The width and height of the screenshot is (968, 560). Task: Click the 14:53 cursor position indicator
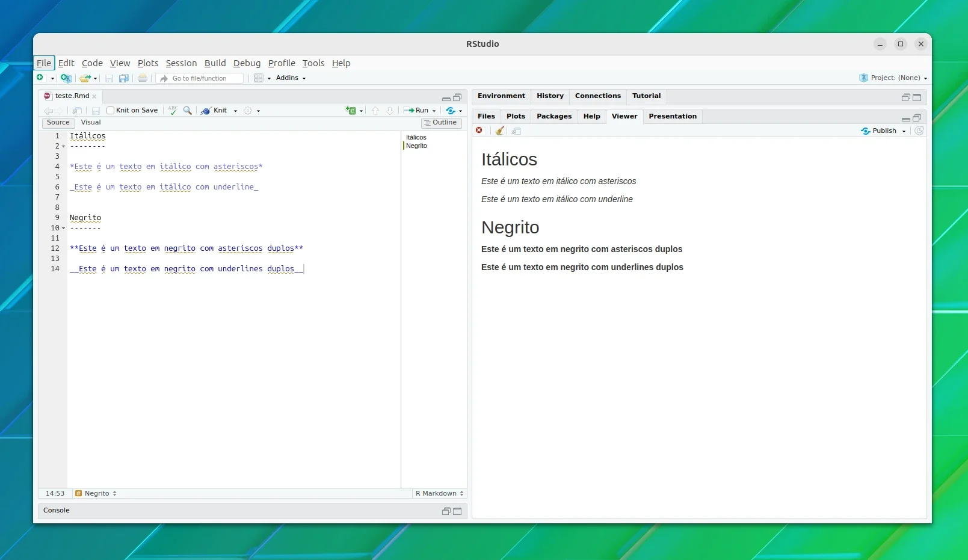coord(55,493)
